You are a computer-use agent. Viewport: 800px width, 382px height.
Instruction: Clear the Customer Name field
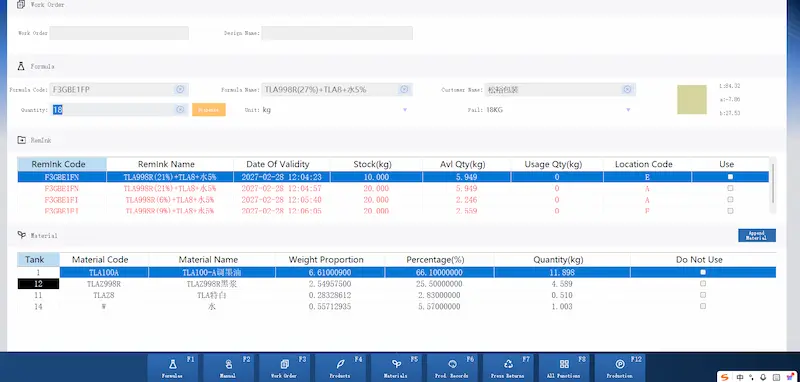(x=627, y=89)
